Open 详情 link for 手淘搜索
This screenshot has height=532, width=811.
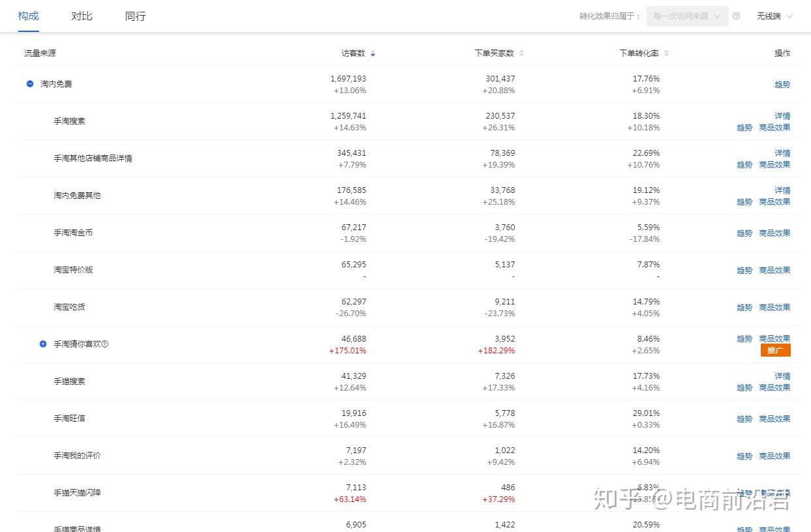click(x=782, y=116)
